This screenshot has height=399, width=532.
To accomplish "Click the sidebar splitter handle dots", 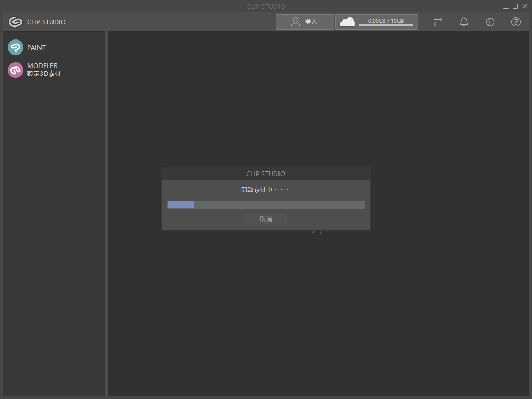I will click(x=107, y=214).
